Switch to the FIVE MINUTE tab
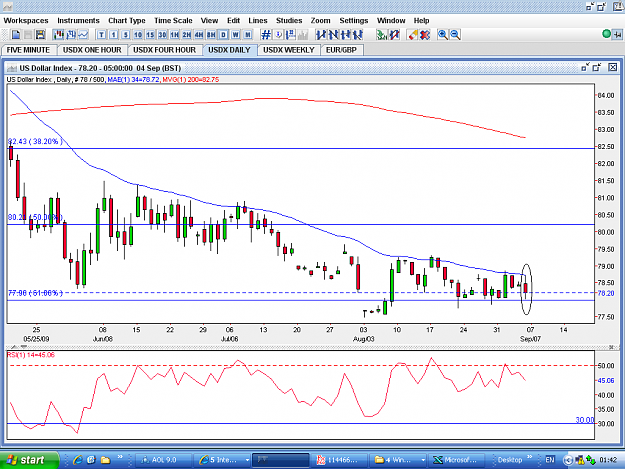Screen dimensions: 625x469 tap(28, 50)
